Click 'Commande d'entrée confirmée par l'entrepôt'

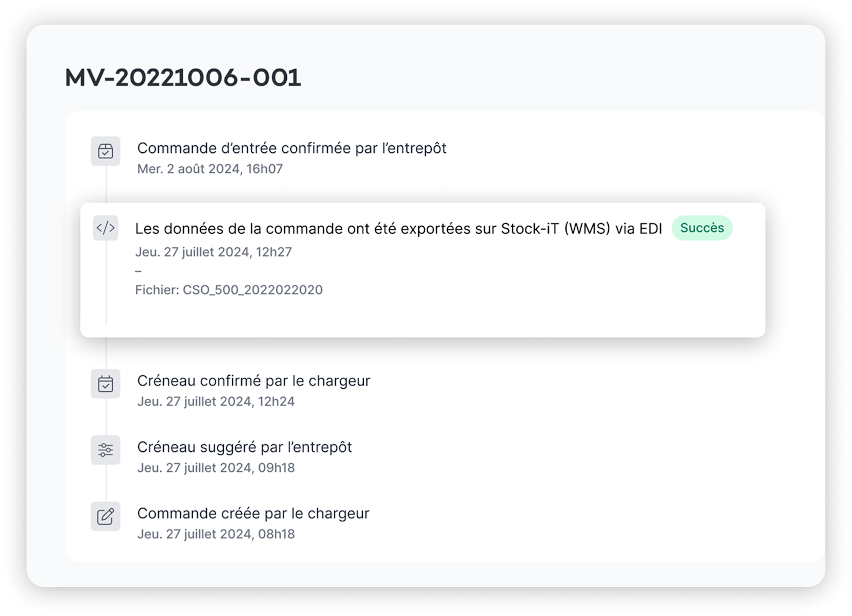pos(292,148)
